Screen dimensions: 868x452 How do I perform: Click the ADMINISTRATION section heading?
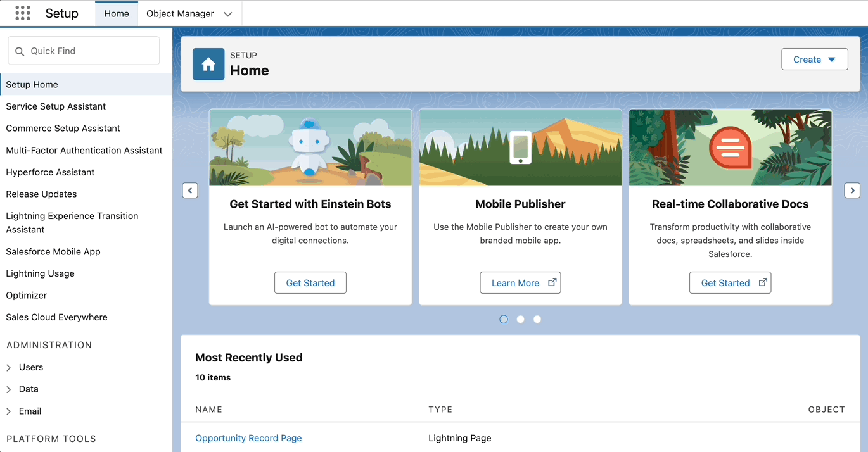click(49, 345)
